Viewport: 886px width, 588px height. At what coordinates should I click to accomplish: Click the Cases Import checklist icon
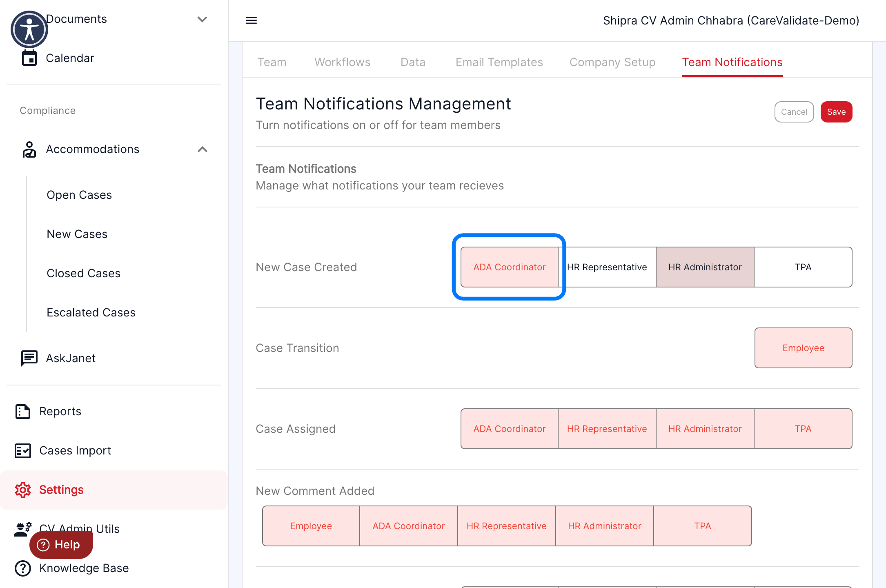tap(23, 450)
